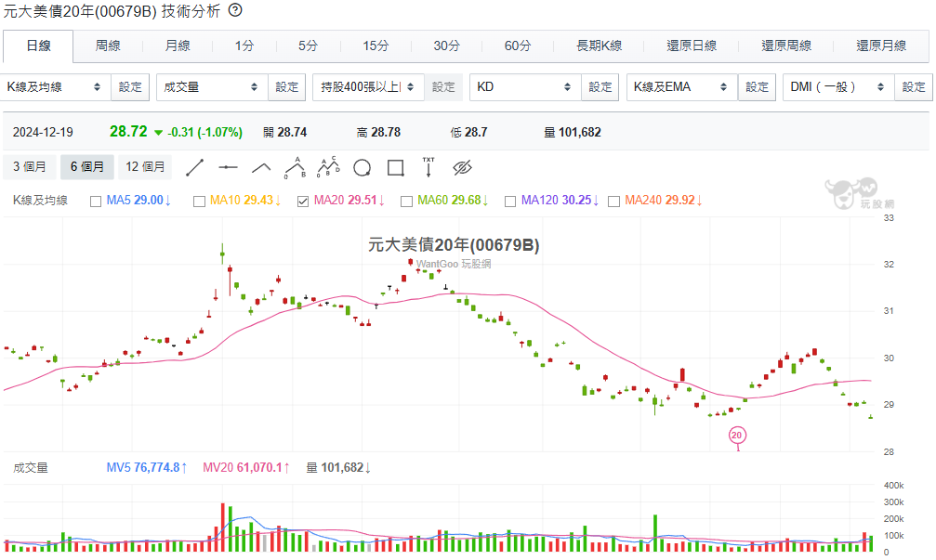Screen dimensions: 936x560
Task: Expand the KD indicator dropdown
Action: click(x=524, y=87)
